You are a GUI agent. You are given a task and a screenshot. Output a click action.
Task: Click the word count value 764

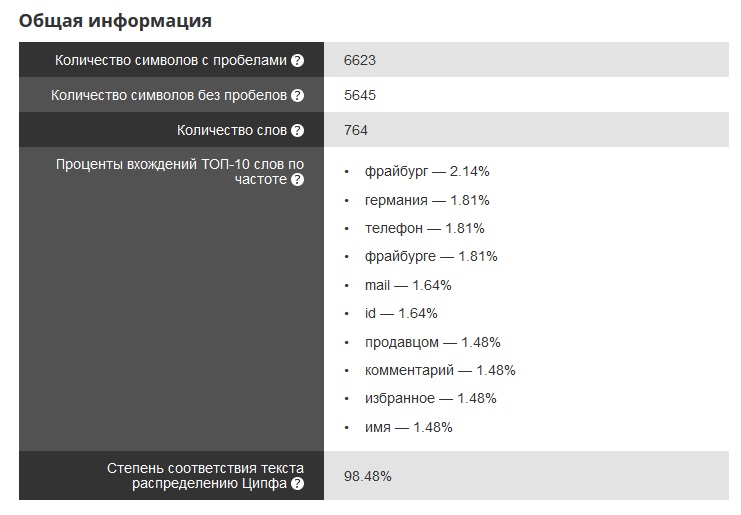coord(355,130)
